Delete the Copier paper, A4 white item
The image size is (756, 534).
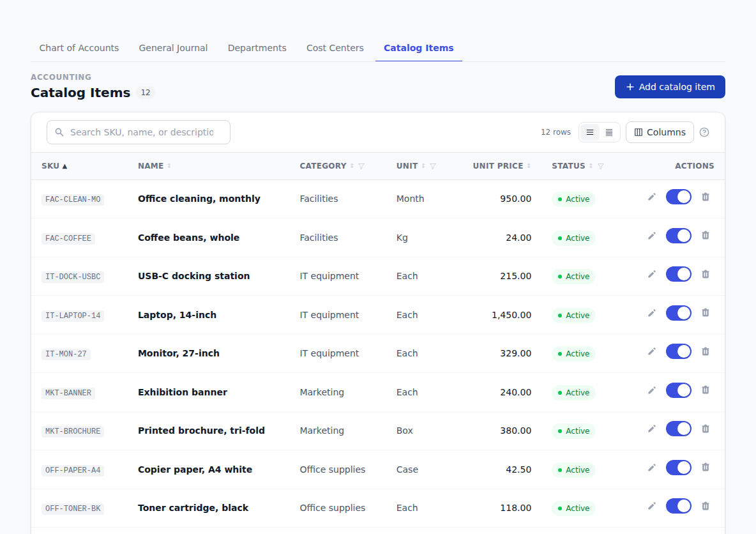click(706, 468)
